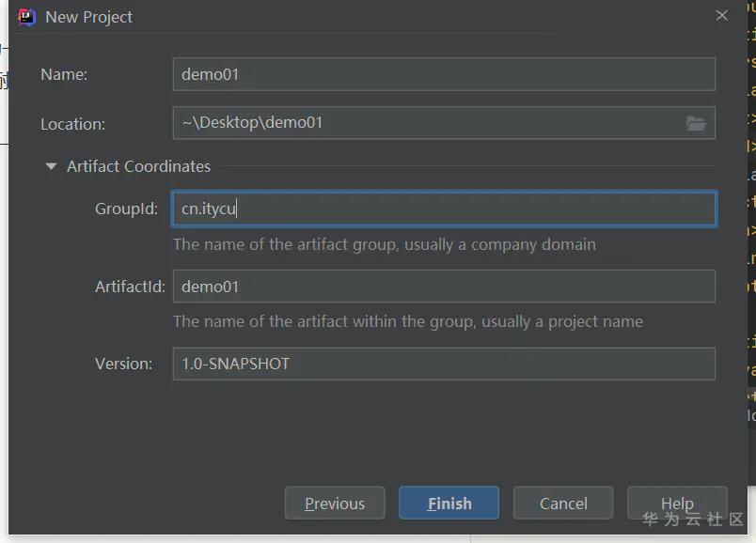Cancel the new project wizard

click(563, 503)
